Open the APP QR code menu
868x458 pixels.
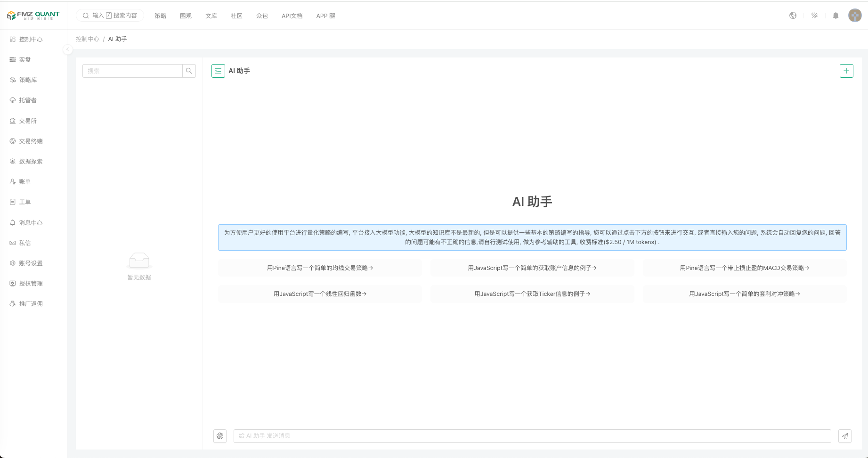[x=325, y=16]
